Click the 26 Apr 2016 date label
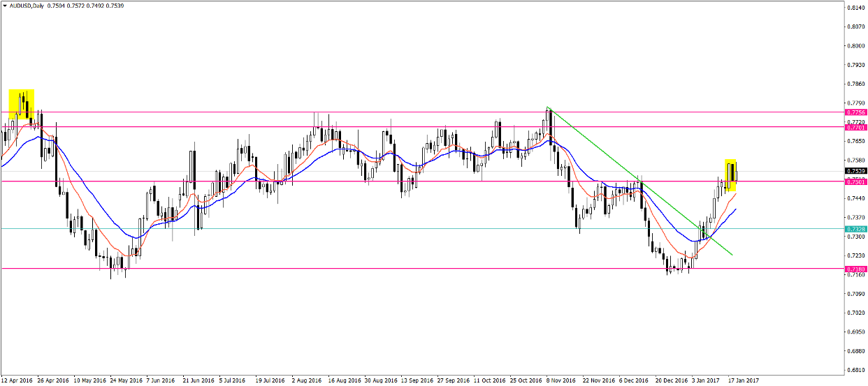Screen dimensions: 868x386 pos(54,381)
